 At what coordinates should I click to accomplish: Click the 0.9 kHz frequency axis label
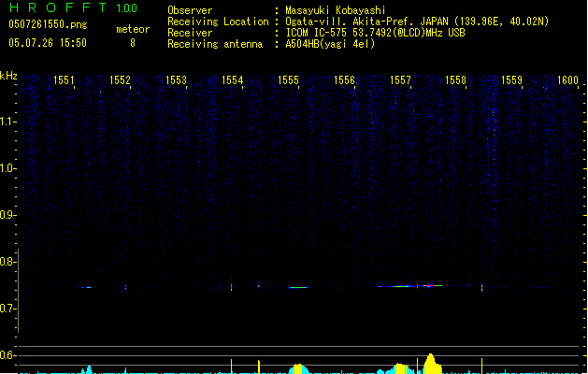click(7, 215)
